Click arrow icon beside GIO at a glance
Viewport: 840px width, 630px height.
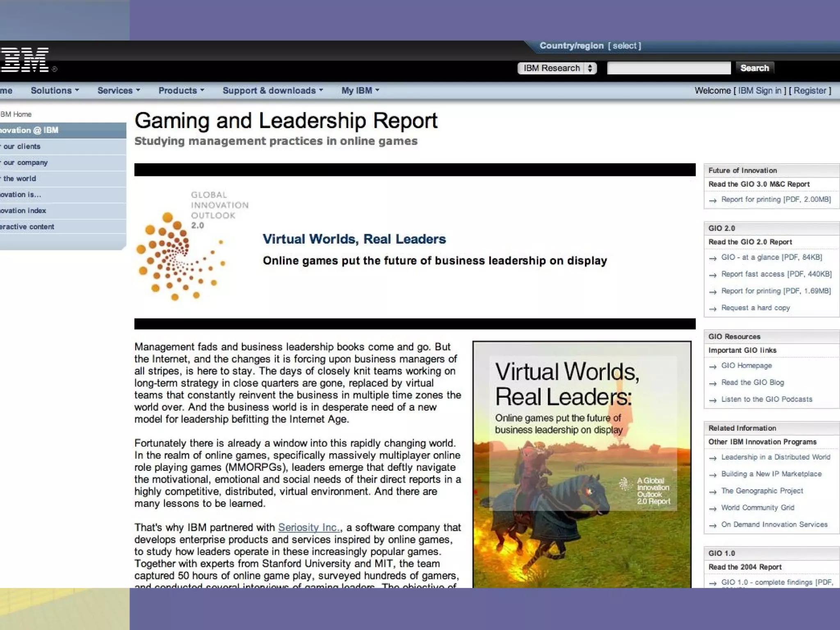[713, 258]
